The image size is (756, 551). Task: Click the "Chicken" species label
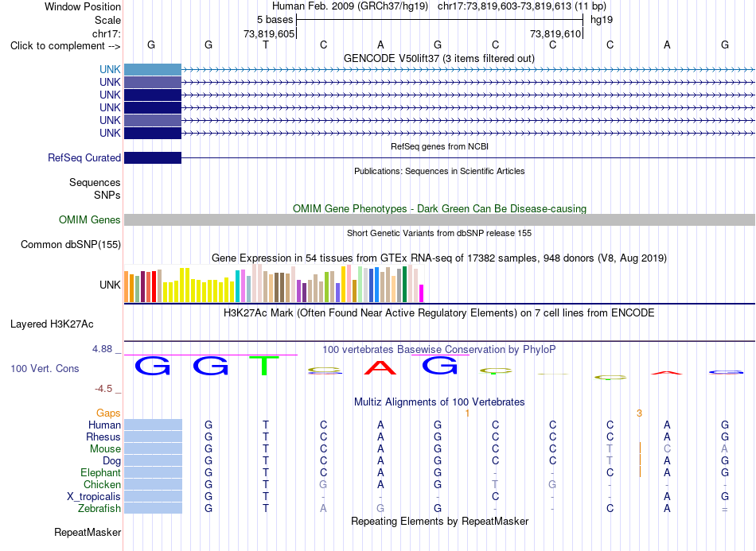102,484
